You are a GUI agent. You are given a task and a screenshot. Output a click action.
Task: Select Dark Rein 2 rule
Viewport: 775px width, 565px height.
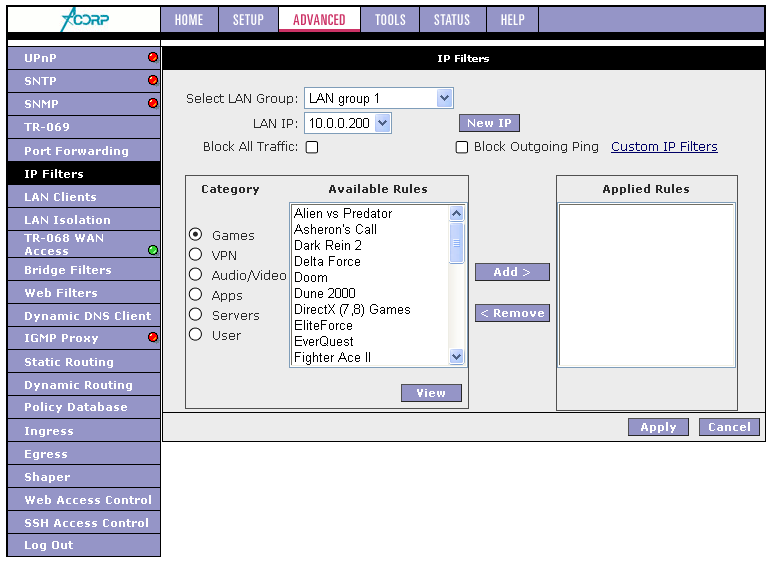[370, 245]
